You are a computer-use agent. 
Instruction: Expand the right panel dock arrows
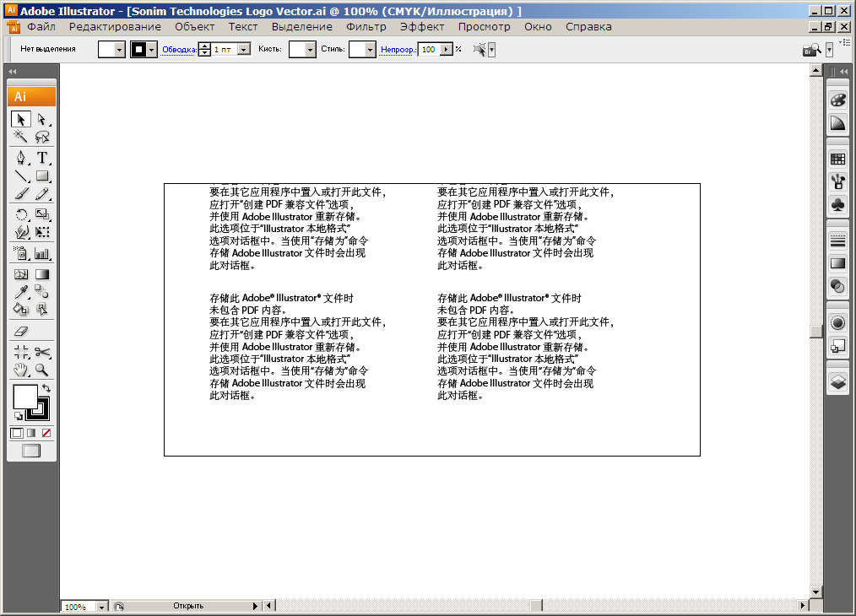tap(844, 72)
